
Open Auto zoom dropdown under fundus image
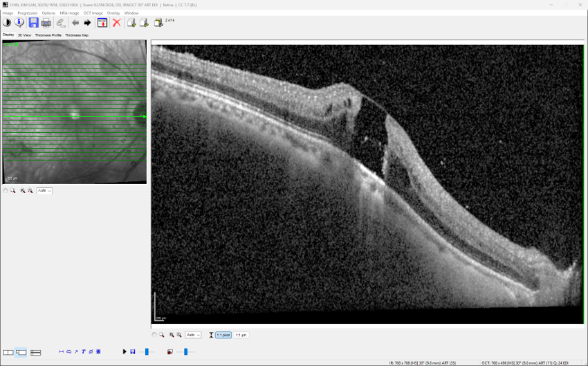pyautogui.click(x=44, y=190)
